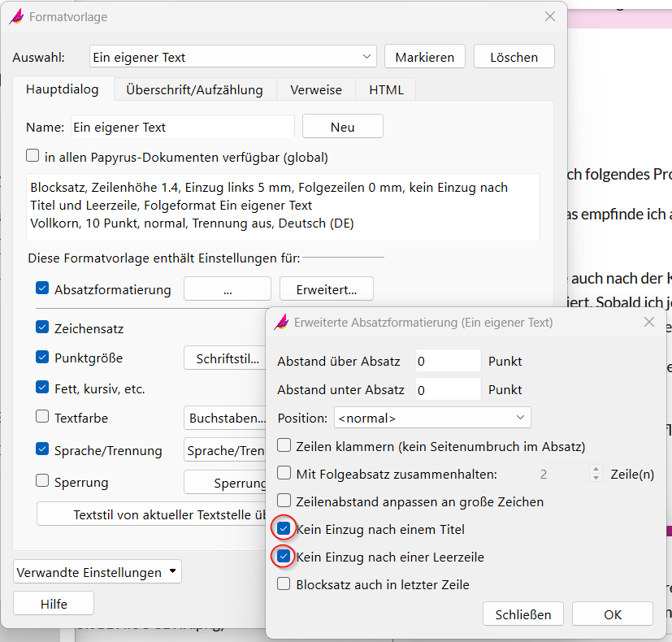This screenshot has width=672, height=642.
Task: Close the Erweiterte Absatzformatierung dialog via X
Action: point(649,322)
